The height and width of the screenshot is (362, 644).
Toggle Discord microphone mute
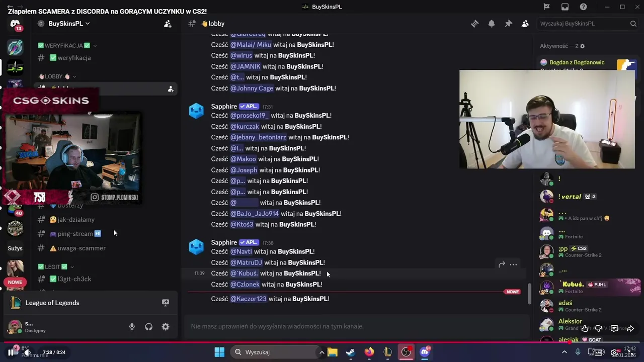pyautogui.click(x=132, y=327)
